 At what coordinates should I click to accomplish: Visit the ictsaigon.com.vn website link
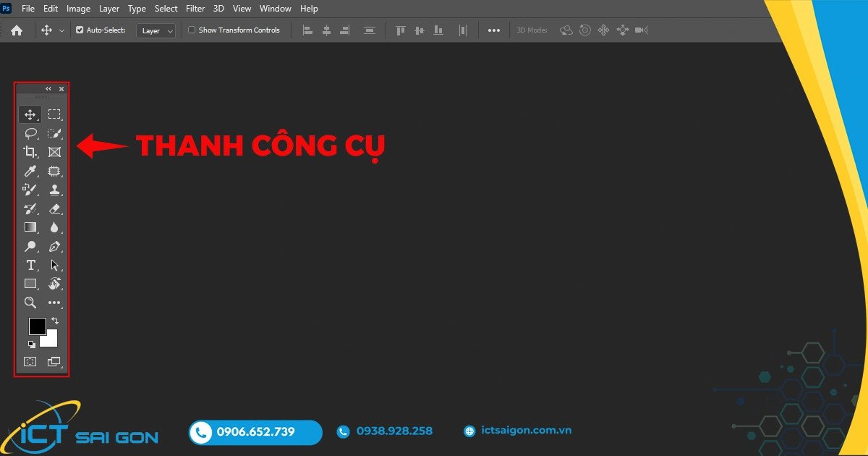tap(527, 430)
